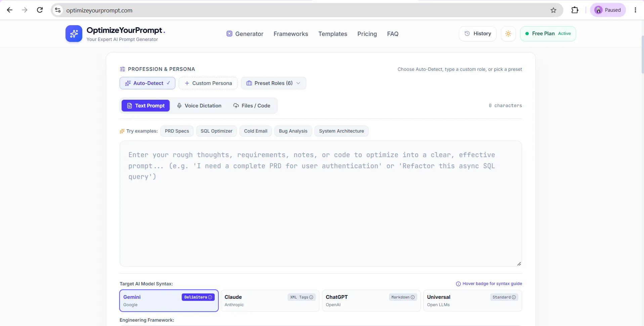Toggle the Auto-Detect persona option

[147, 83]
